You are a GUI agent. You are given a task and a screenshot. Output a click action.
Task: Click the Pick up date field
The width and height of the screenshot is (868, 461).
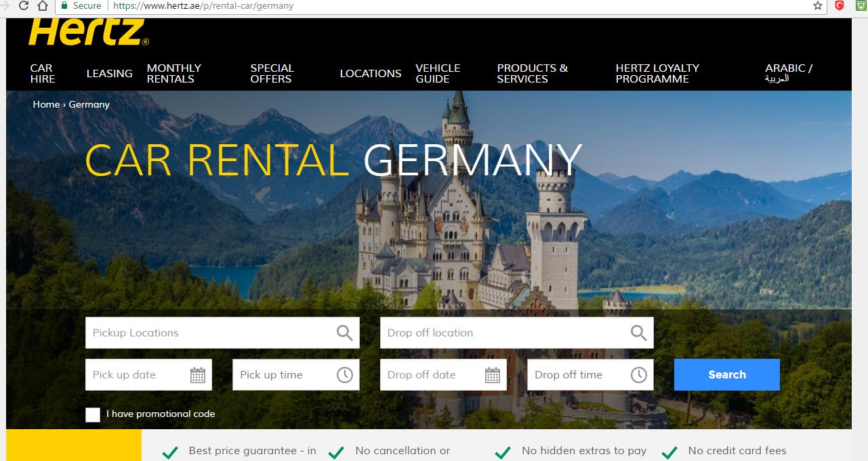point(148,374)
